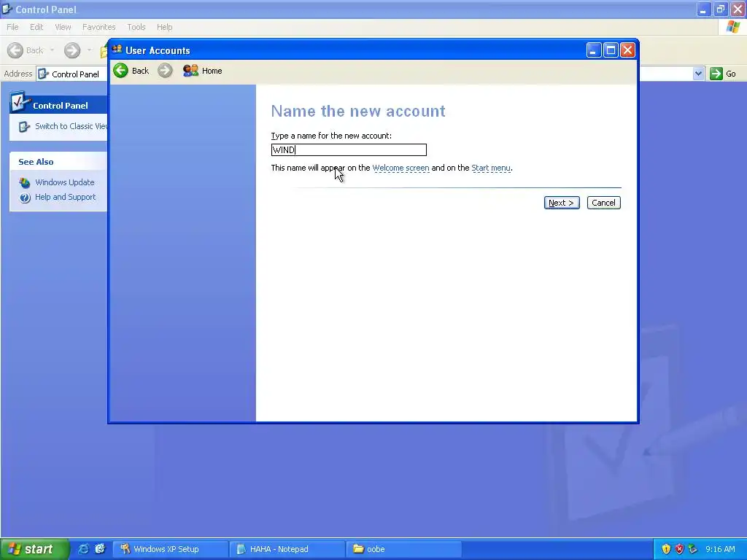Open the View menu
The height and width of the screenshot is (560, 747).
[63, 27]
